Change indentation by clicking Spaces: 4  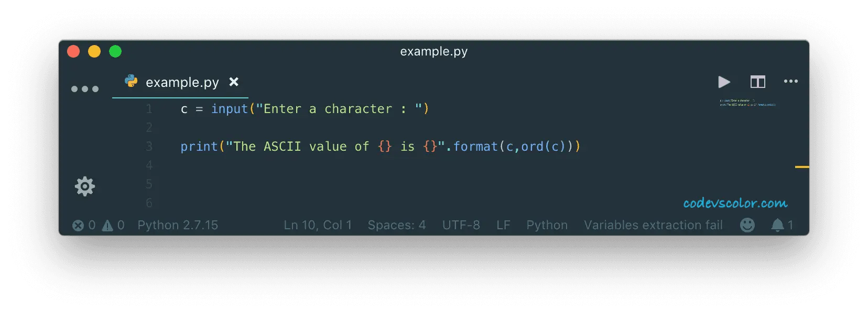[397, 225]
